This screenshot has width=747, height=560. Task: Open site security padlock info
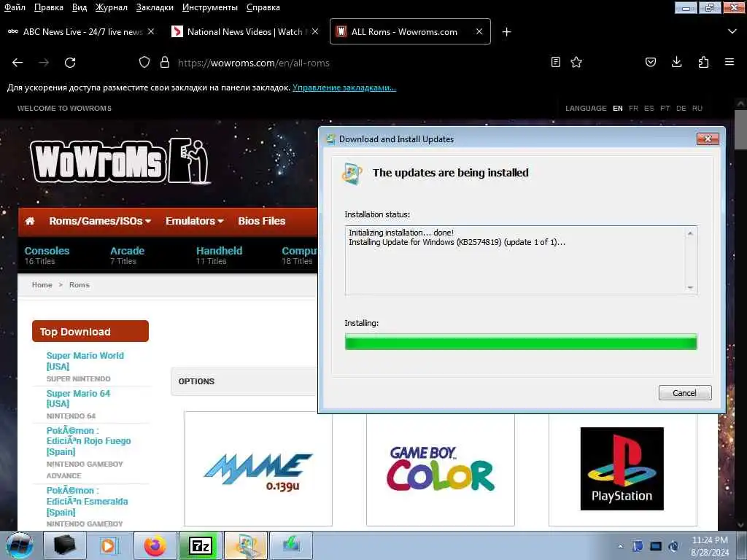pyautogui.click(x=165, y=63)
